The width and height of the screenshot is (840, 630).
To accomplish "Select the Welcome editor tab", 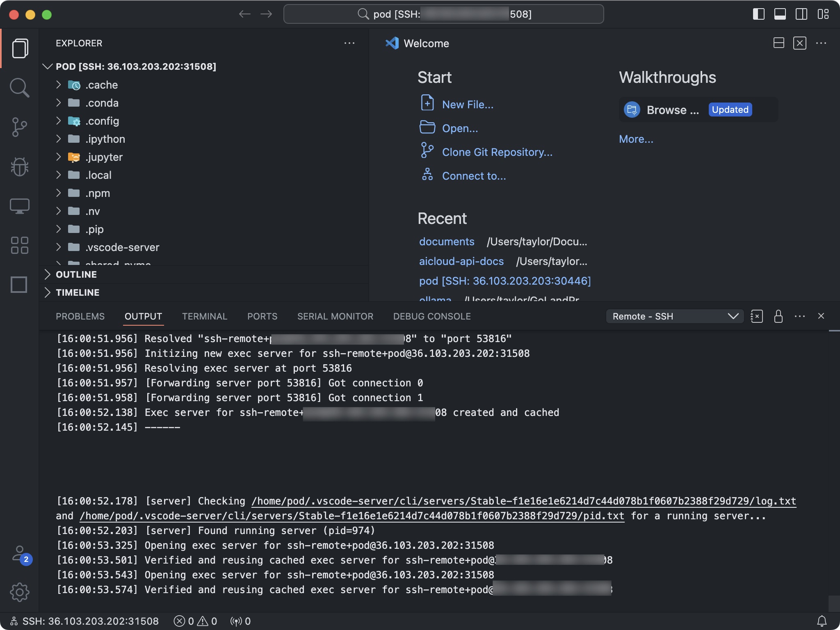I will [x=418, y=43].
